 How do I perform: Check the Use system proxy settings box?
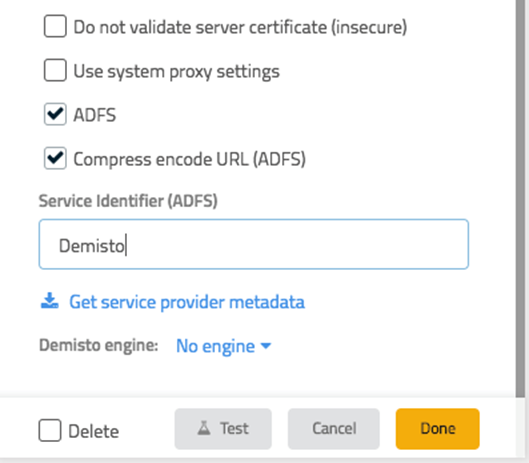(55, 70)
